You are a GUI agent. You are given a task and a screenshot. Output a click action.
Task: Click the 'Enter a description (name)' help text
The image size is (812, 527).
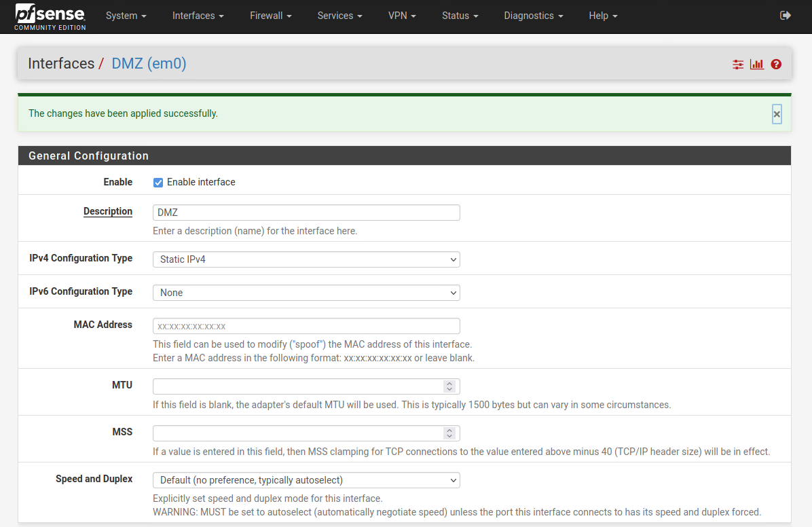pos(255,231)
